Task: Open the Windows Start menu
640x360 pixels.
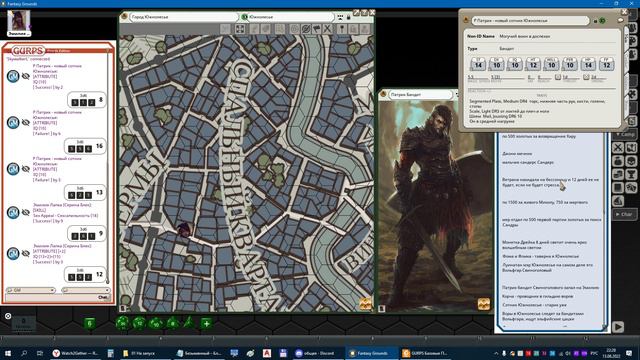Action: (x=7, y=353)
